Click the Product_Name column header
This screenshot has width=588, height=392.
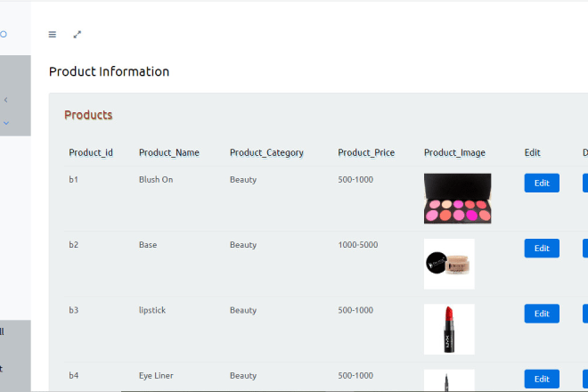click(169, 152)
